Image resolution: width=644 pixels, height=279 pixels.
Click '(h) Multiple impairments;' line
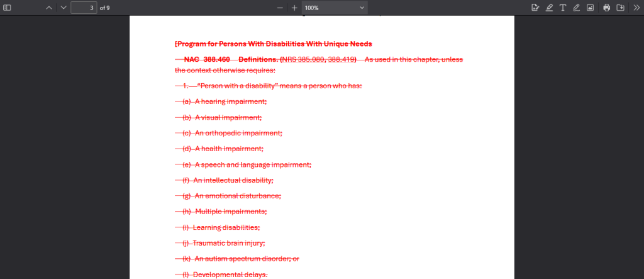[225, 212]
